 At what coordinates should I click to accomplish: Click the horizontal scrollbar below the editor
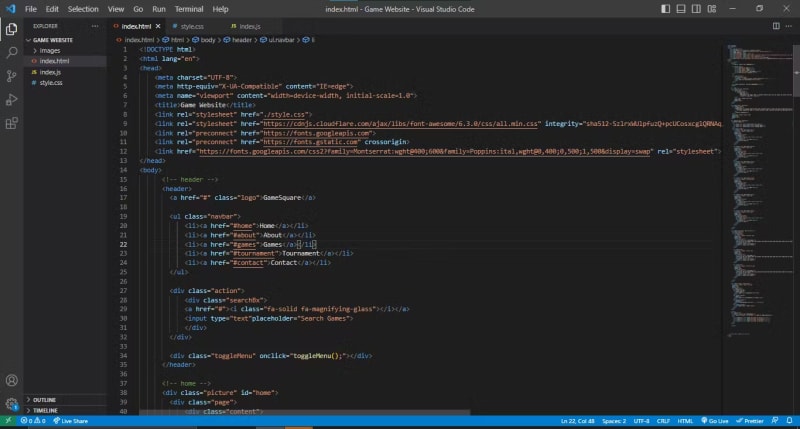(304, 412)
